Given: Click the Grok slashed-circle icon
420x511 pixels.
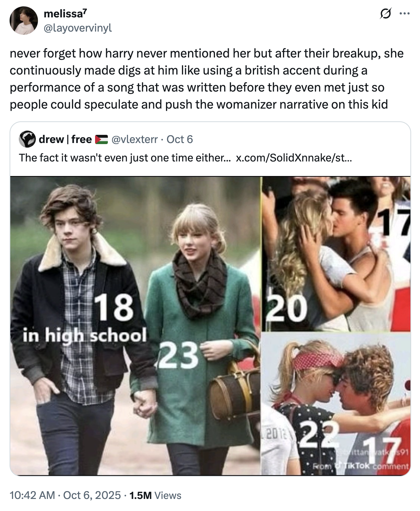Looking at the screenshot, I should [x=385, y=14].
